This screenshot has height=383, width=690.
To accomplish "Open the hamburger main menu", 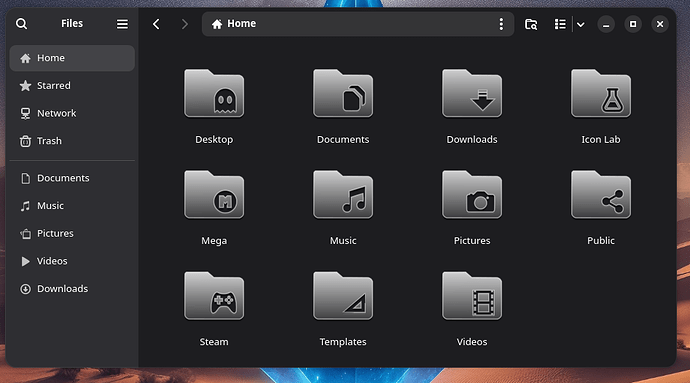I will (x=122, y=24).
